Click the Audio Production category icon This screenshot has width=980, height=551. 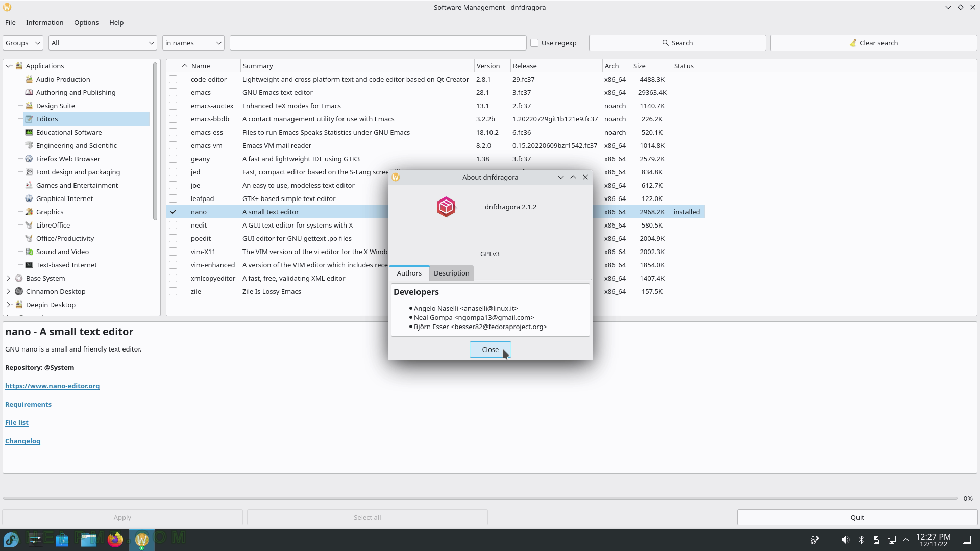pyautogui.click(x=29, y=79)
